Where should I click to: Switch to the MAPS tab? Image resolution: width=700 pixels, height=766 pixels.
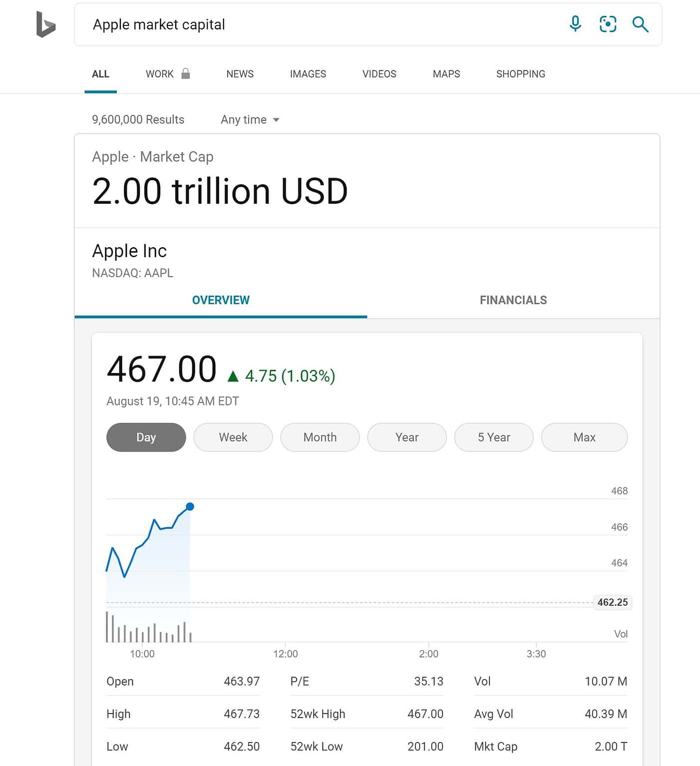[445, 74]
